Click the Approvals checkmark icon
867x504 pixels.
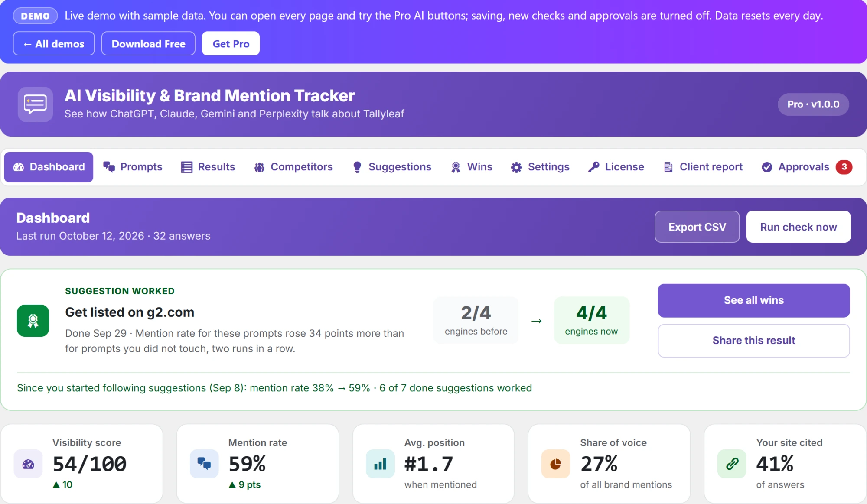tap(767, 167)
